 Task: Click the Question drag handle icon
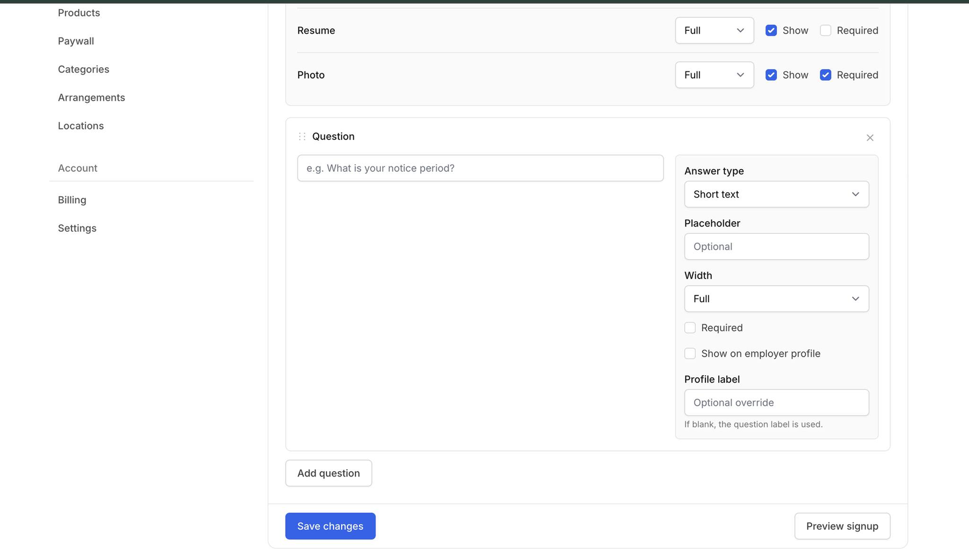(302, 136)
